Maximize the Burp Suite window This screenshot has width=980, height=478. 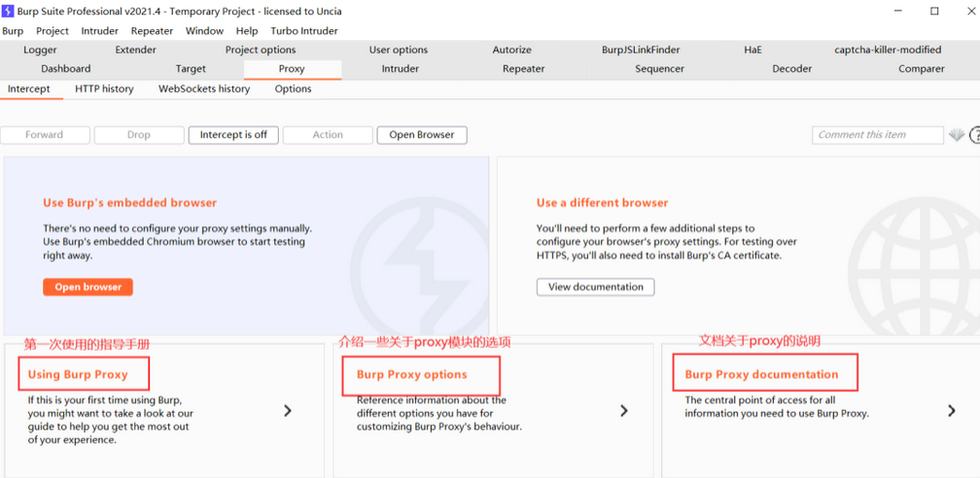(x=934, y=11)
